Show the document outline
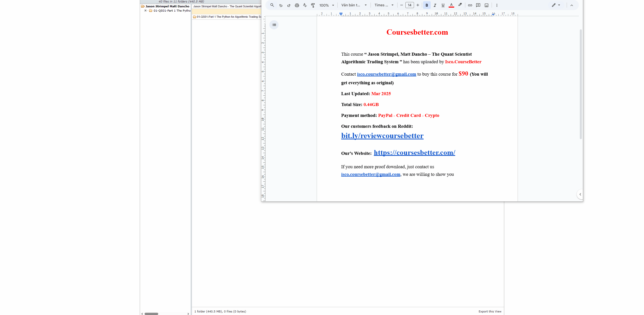The width and height of the screenshot is (644, 315). tap(274, 25)
